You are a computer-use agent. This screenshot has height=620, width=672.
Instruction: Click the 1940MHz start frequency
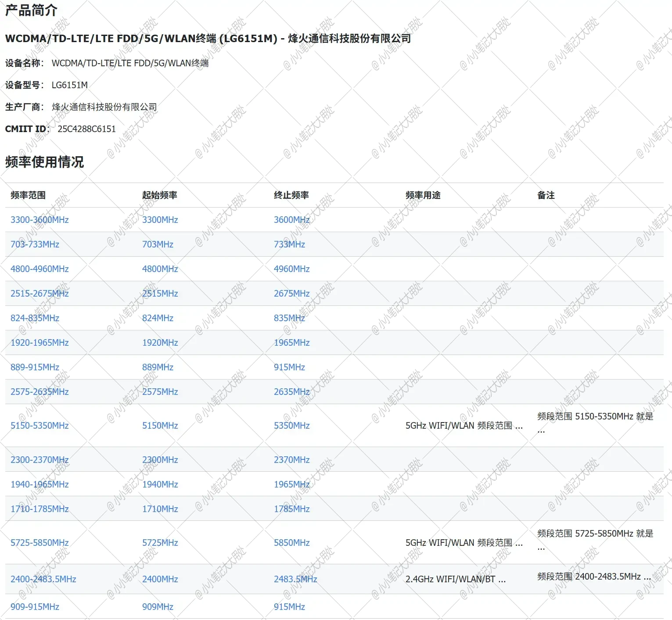tap(160, 484)
